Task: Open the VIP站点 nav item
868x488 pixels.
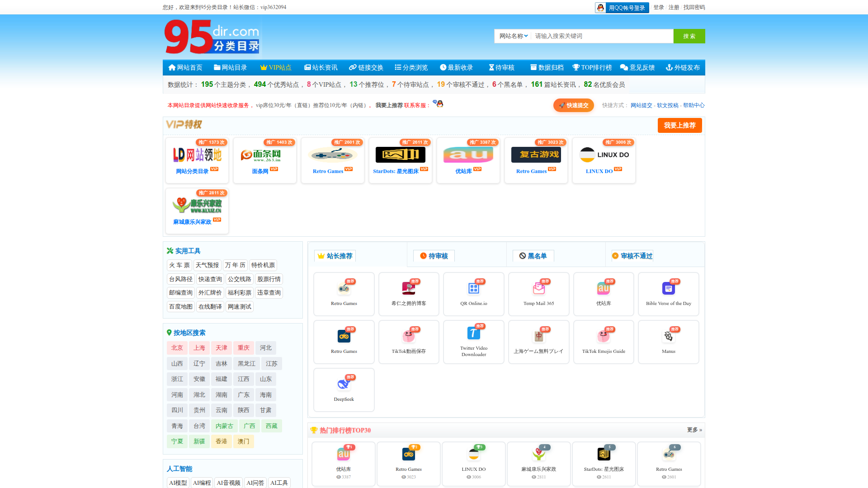Action: pos(276,67)
